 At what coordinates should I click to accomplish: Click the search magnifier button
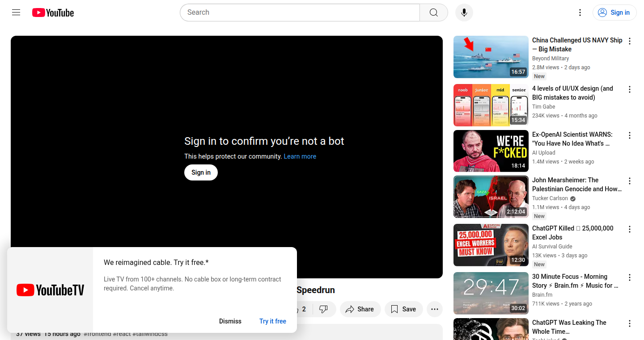click(434, 13)
